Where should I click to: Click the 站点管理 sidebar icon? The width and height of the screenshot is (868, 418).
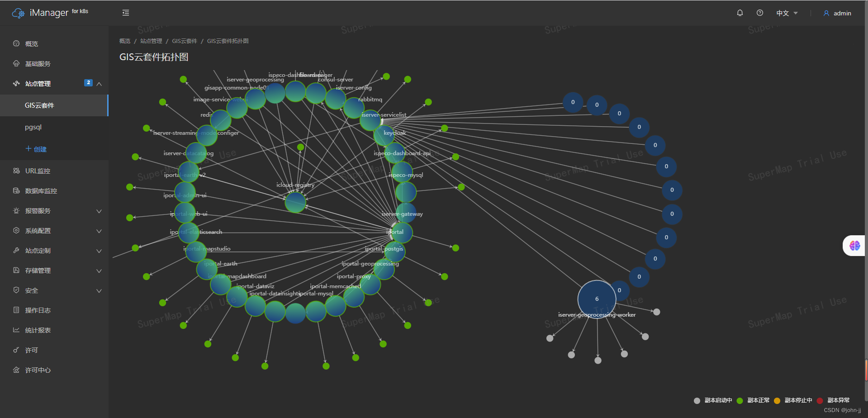pos(16,83)
